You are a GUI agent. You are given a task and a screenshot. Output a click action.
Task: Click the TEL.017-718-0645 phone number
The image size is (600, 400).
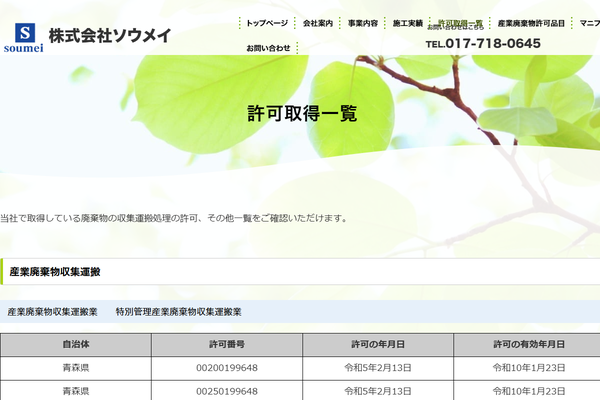pos(483,44)
